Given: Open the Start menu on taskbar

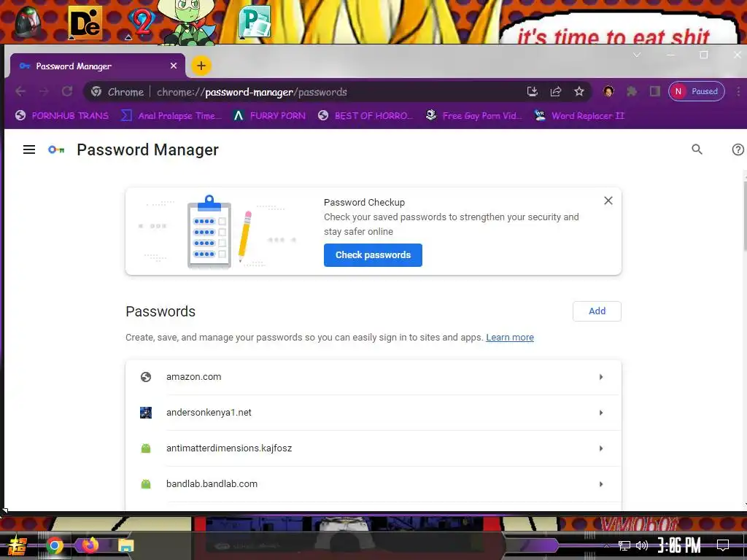Looking at the screenshot, I should (18, 545).
